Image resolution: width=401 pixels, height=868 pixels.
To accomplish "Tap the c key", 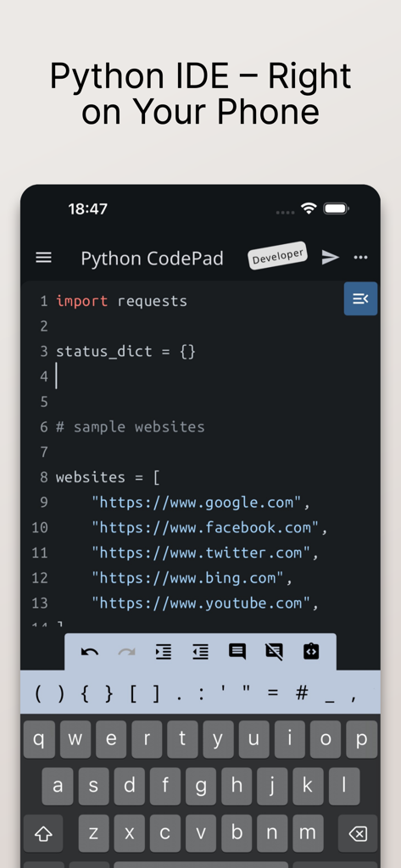I will point(164,833).
